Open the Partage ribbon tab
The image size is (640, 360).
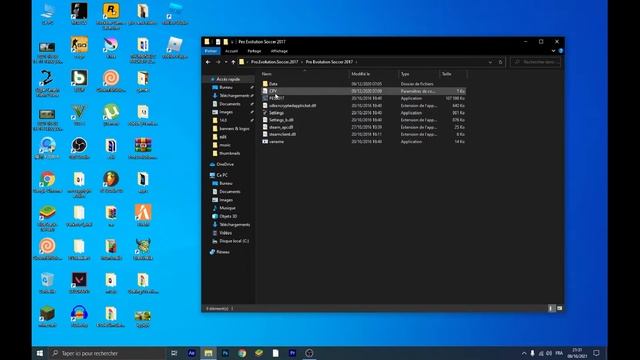[254, 51]
